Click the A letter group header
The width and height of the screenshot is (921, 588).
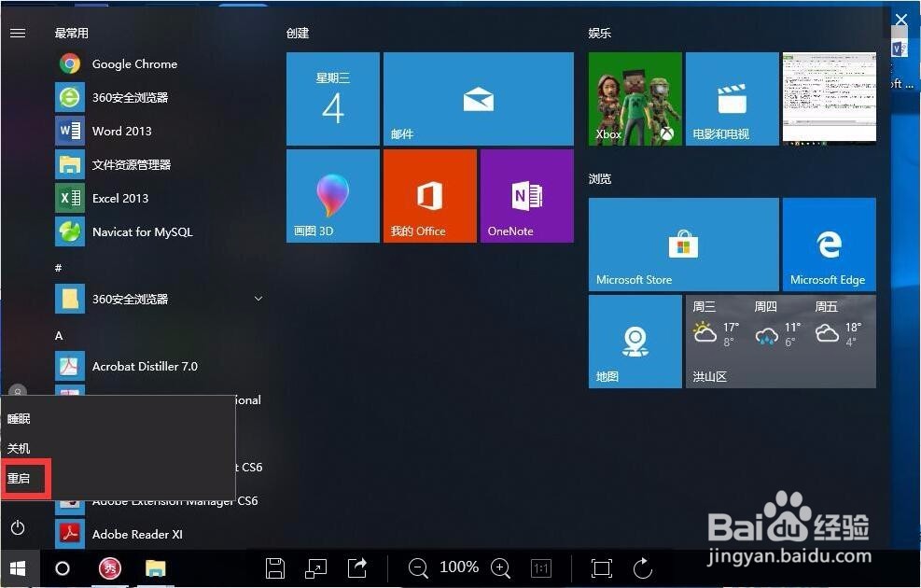pos(58,335)
